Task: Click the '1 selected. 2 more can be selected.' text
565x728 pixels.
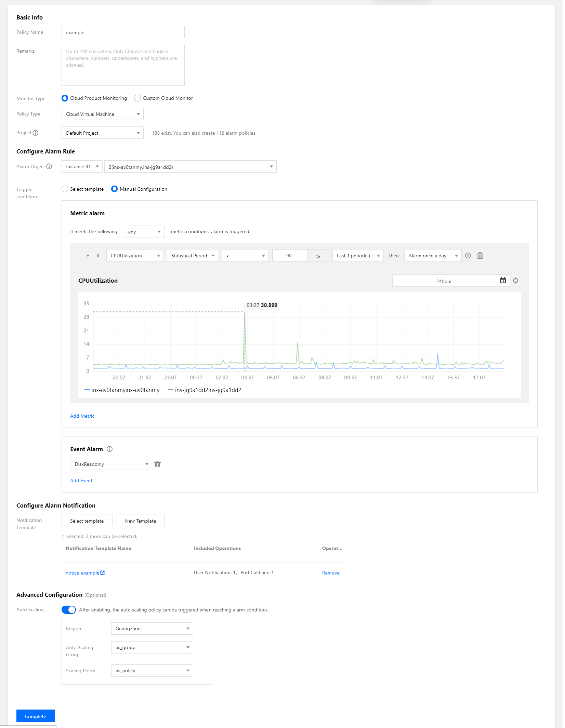Action: click(x=100, y=536)
